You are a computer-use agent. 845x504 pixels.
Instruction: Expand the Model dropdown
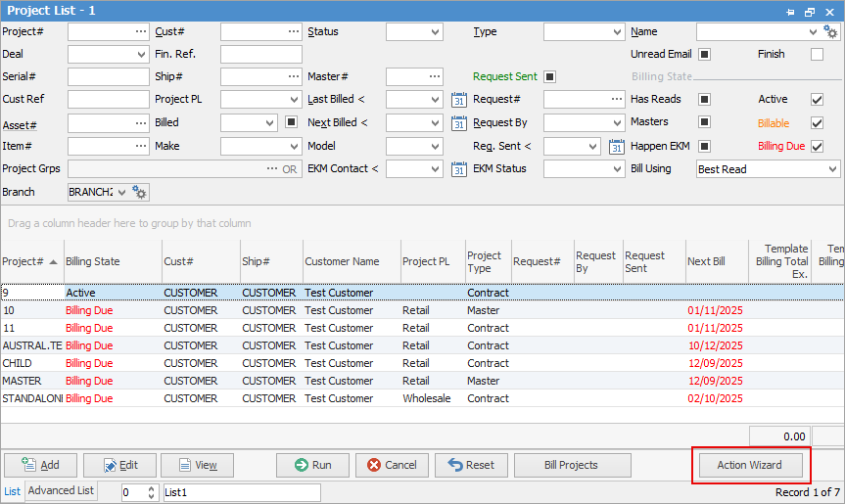pyautogui.click(x=436, y=147)
